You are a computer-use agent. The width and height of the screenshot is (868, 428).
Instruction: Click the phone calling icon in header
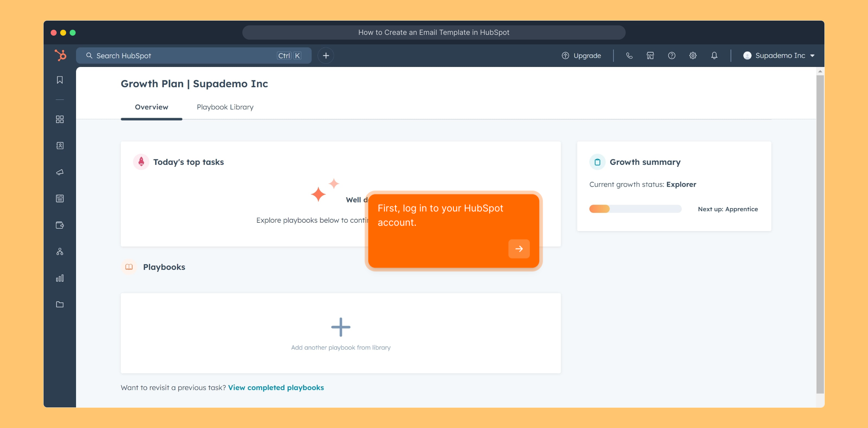(x=629, y=55)
